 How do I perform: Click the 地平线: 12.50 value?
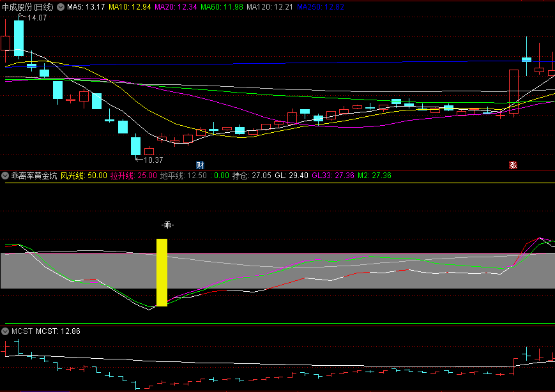pyautogui.click(x=183, y=176)
